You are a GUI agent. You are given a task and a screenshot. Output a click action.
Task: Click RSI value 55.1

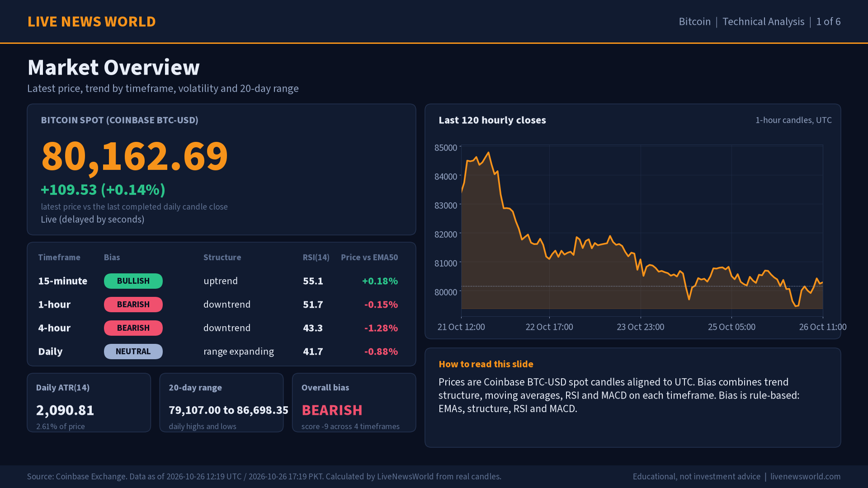tap(313, 281)
